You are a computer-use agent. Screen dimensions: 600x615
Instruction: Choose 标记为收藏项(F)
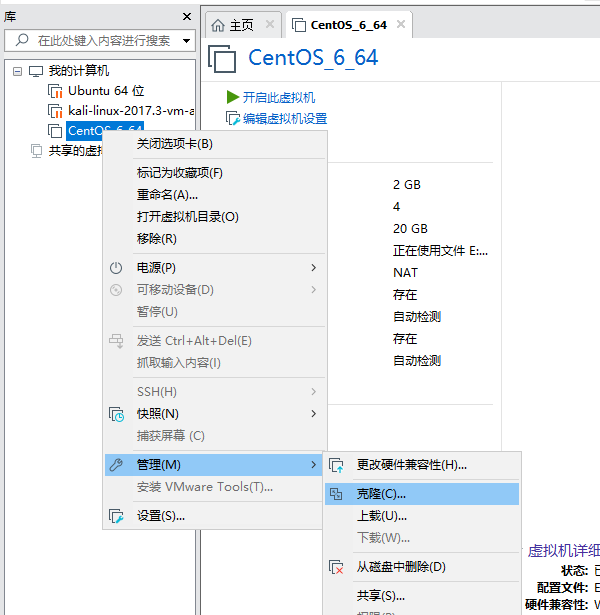[215, 173]
